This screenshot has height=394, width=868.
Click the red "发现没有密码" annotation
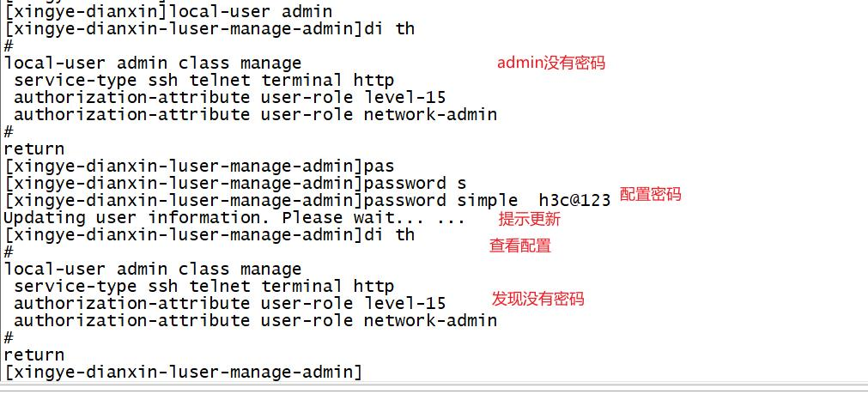pyautogui.click(x=537, y=299)
